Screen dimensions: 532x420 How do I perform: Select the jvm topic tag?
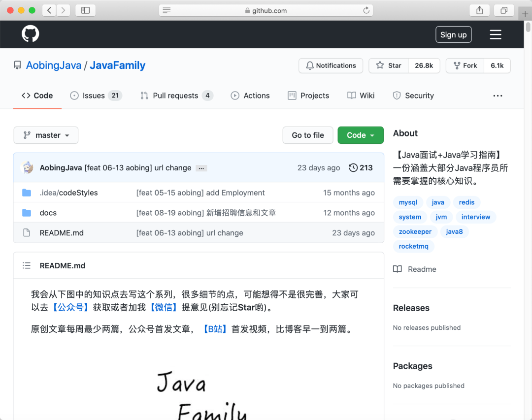(x=441, y=217)
